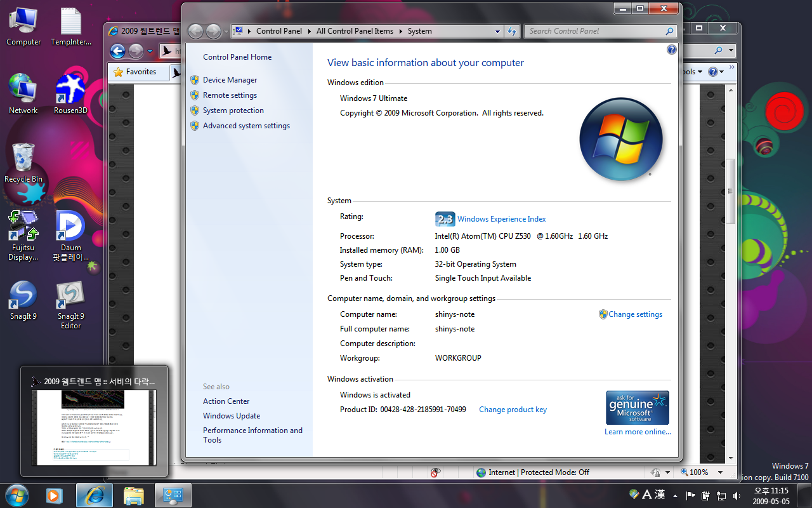Click the Action Center flag tray icon
This screenshot has width=812, height=508.
click(x=690, y=495)
